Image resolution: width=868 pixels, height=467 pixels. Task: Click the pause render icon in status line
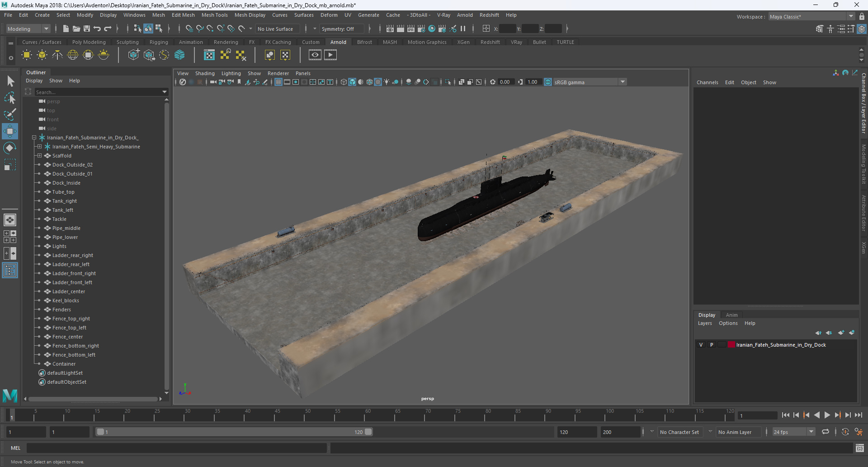click(463, 29)
